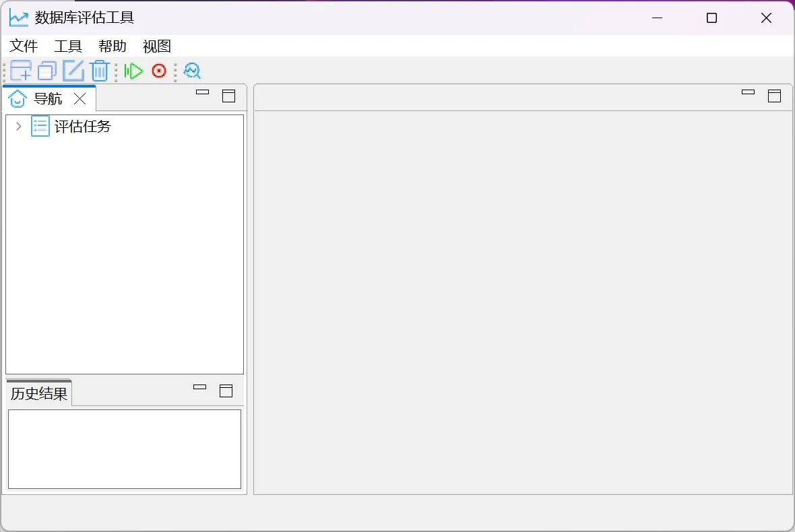795x532 pixels.
Task: Click the 评估任务 list icon in tree
Action: (x=40, y=126)
